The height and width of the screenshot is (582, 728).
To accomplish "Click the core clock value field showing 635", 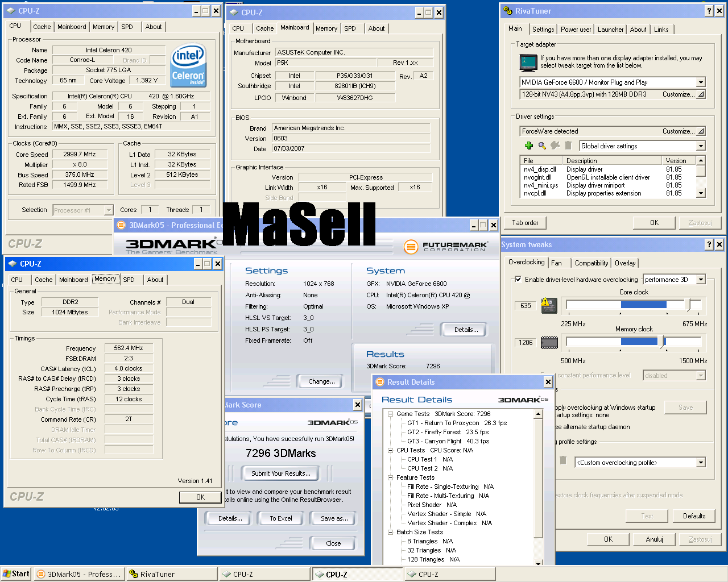I will point(526,306).
